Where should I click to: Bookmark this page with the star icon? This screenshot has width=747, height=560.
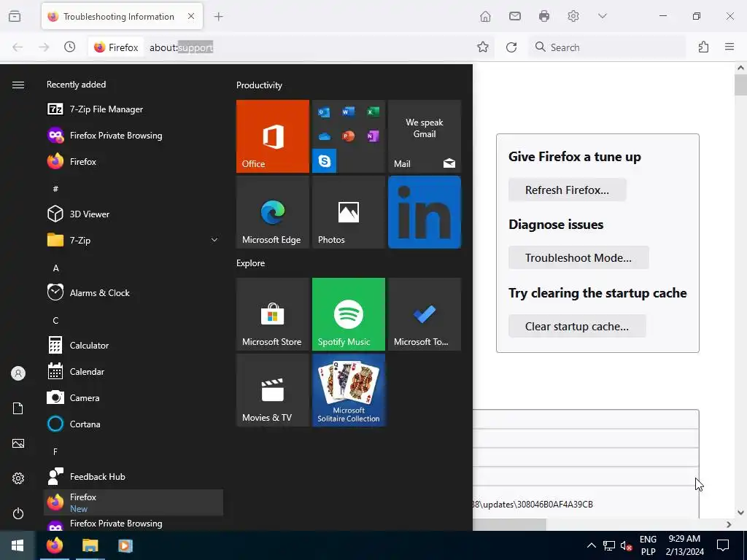click(x=483, y=47)
